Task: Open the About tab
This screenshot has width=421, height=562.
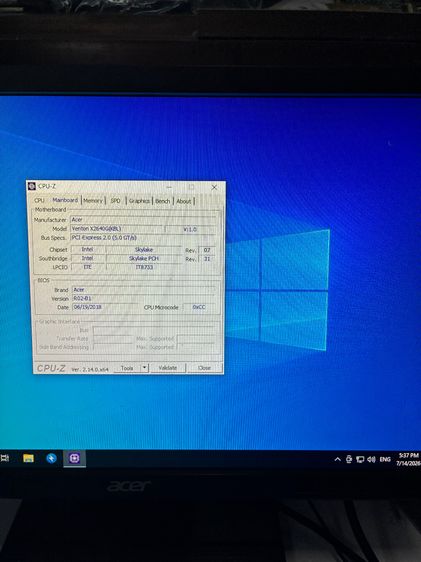Action: pyautogui.click(x=183, y=201)
